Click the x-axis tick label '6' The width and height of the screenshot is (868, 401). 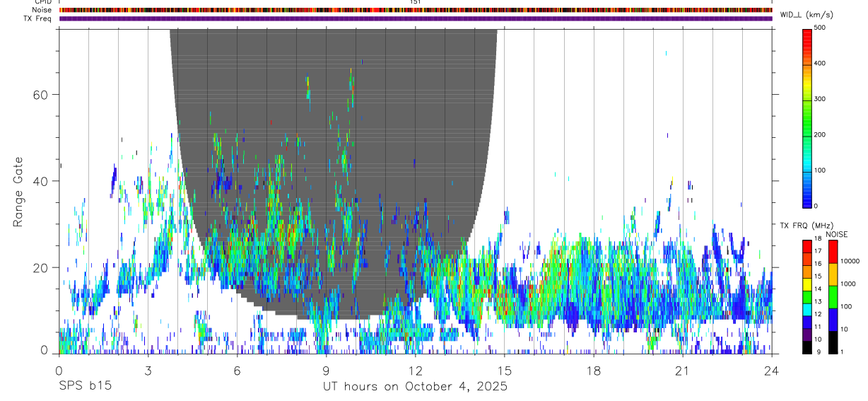pyautogui.click(x=237, y=371)
